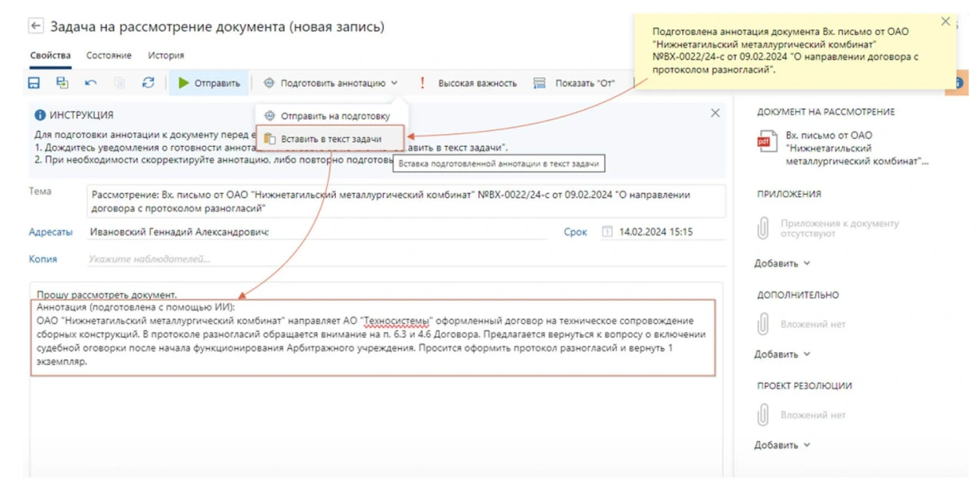Open Добавить dropdown under Дополнительно
This screenshot has width=980, height=490.
tap(782, 354)
